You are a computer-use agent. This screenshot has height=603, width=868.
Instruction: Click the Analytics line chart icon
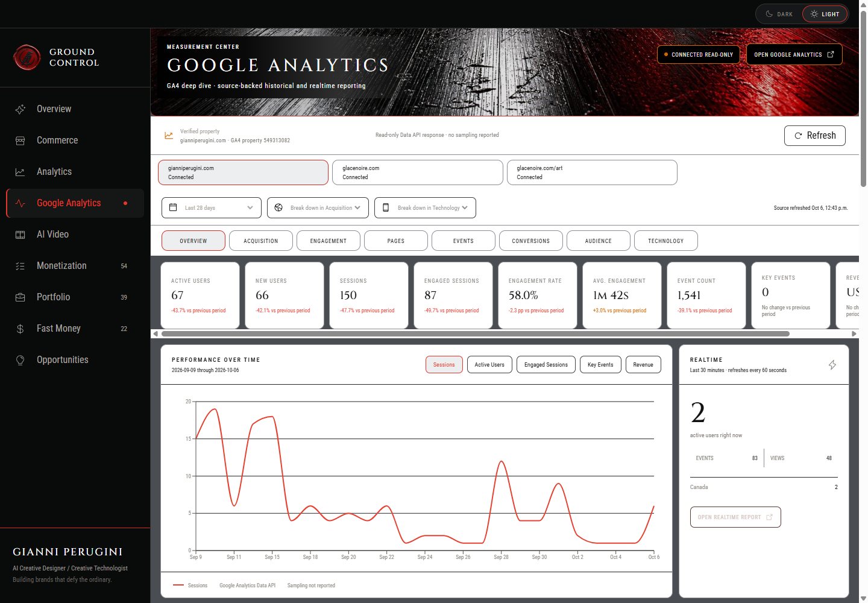coord(20,172)
